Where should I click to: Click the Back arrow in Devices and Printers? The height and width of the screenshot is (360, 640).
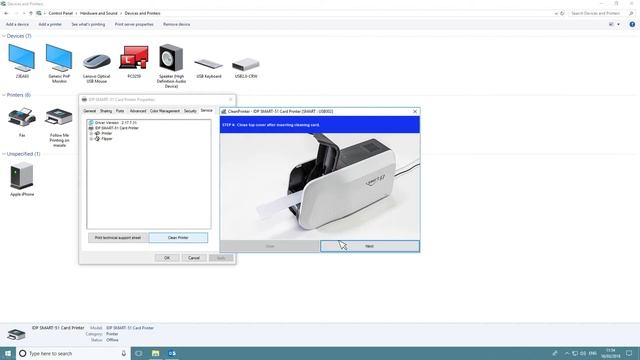(x=6, y=13)
